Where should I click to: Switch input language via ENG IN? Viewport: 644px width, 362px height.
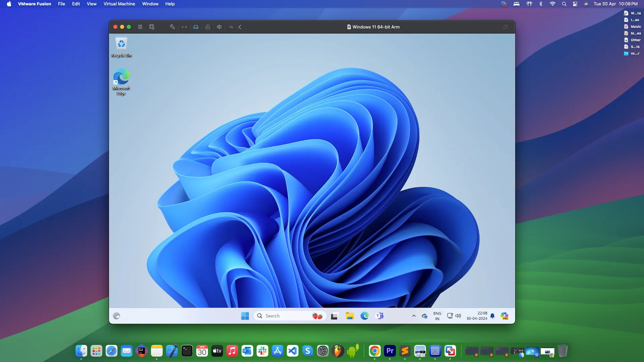coord(437,316)
